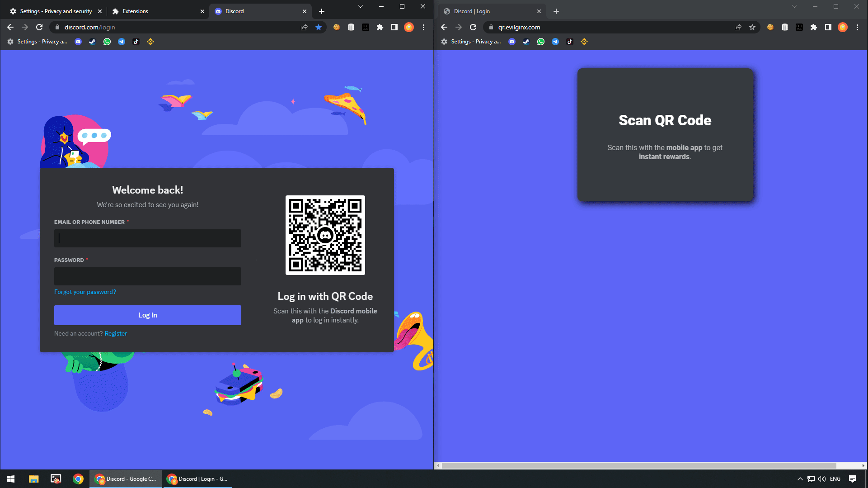Switch to Discord | Login taskbar window

pos(197,479)
